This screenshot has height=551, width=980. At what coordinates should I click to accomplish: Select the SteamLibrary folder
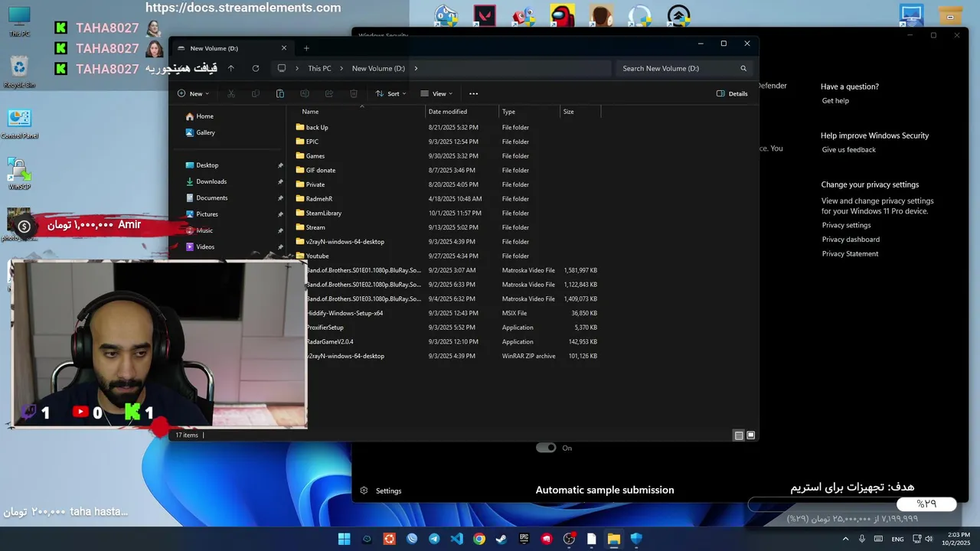[x=323, y=213]
